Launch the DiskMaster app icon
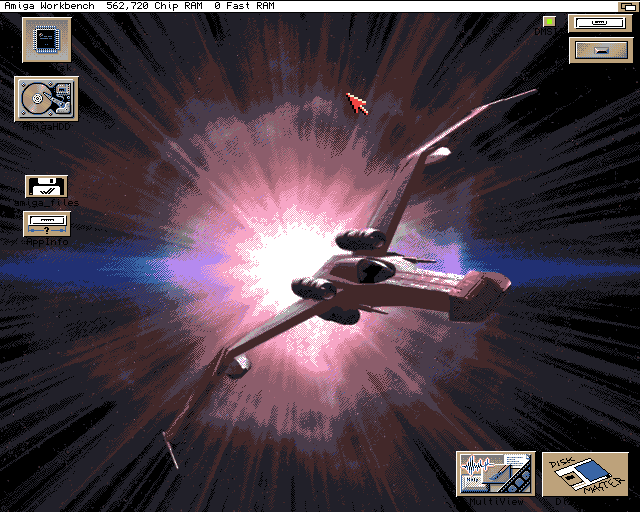 pos(585,473)
